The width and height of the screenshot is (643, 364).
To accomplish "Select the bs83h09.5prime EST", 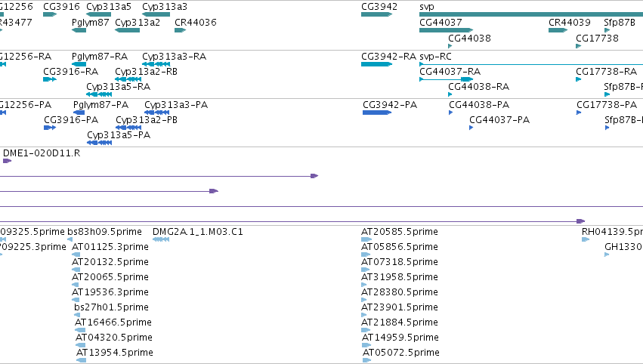I will pyautogui.click(x=70, y=239).
